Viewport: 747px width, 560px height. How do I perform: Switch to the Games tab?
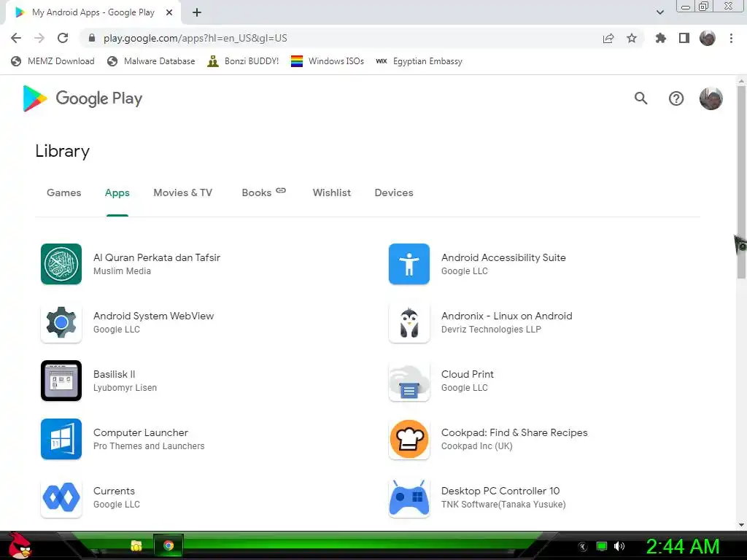[64, 192]
